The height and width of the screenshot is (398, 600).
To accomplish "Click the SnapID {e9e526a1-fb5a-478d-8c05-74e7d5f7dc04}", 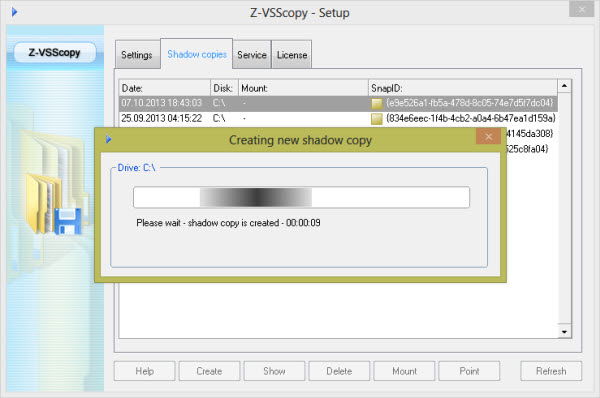I will click(x=470, y=103).
